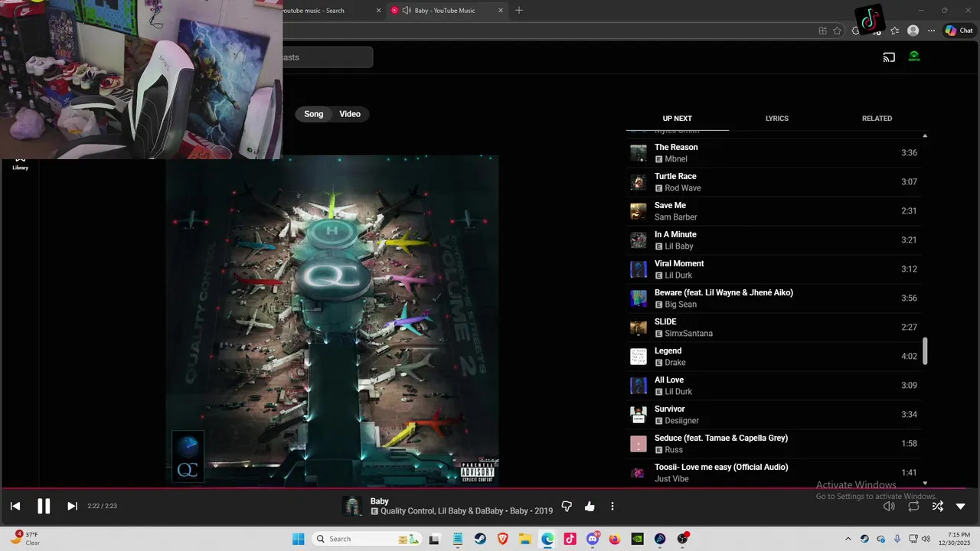Open the green account avatar menu
The height and width of the screenshot is (551, 980).
coord(914,57)
